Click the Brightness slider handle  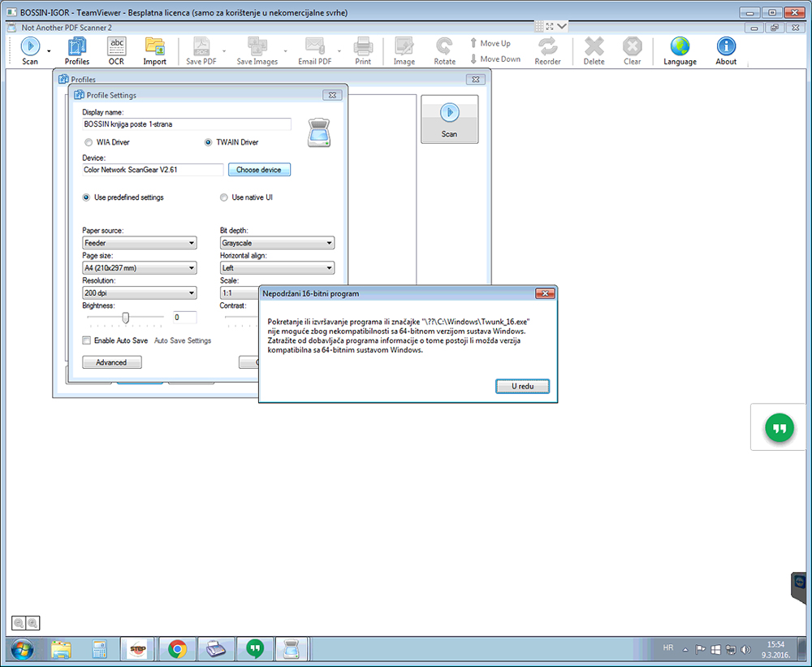(x=125, y=318)
